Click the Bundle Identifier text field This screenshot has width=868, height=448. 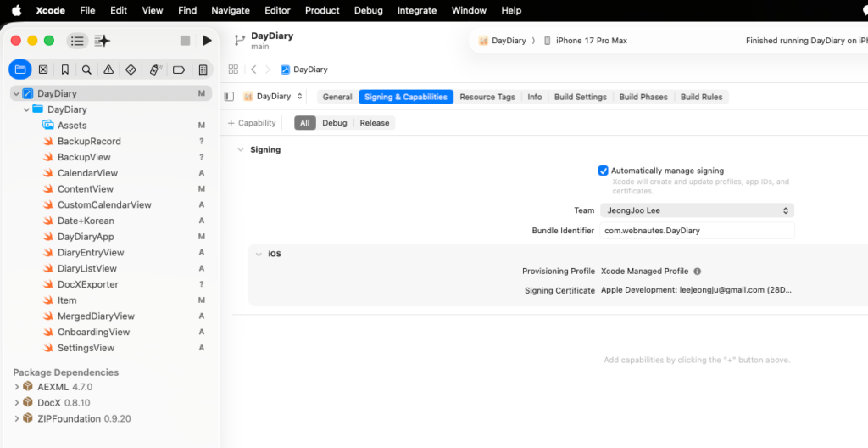click(697, 231)
